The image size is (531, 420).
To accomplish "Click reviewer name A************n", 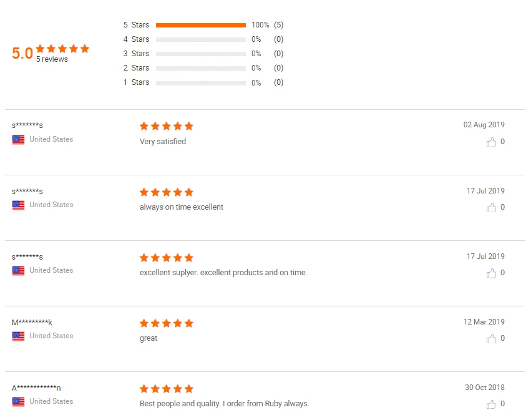I will 36,388.
